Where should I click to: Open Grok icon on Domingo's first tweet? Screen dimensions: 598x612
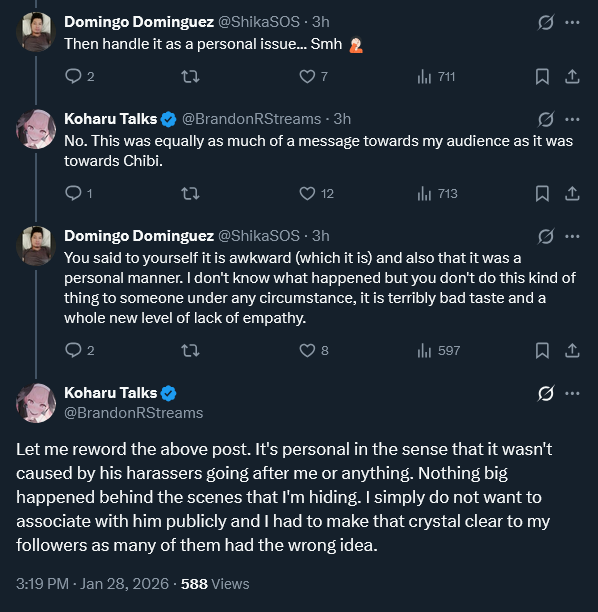[545, 22]
